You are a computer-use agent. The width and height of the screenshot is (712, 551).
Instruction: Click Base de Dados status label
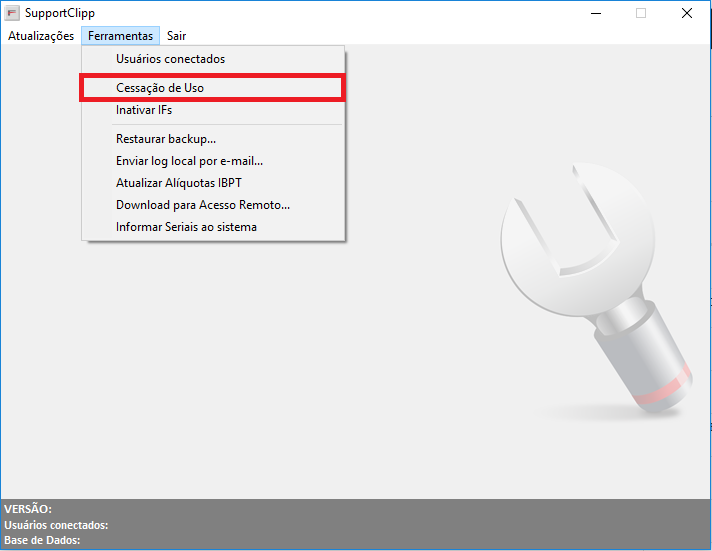coord(42,541)
